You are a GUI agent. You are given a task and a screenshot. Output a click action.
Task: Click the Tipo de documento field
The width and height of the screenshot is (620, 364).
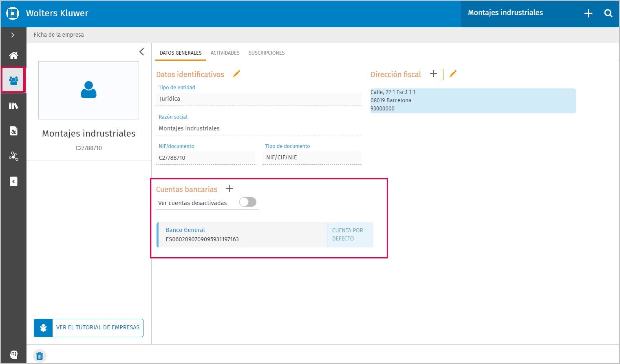[312, 157]
